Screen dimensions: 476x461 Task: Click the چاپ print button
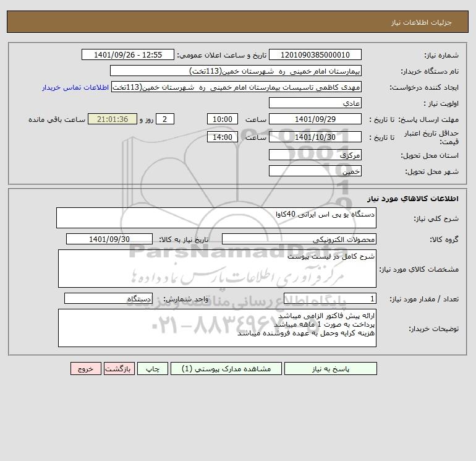point(153,369)
